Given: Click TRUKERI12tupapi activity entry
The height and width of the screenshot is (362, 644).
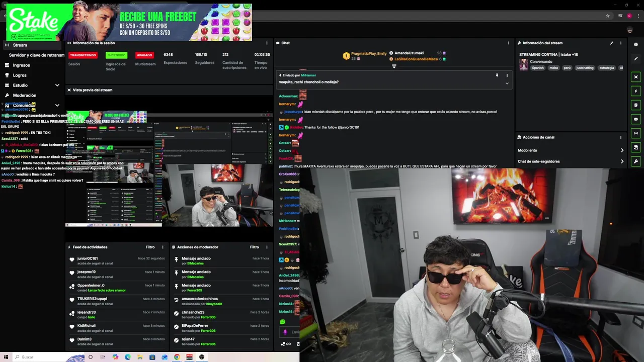Looking at the screenshot, I should pyautogui.click(x=118, y=301).
